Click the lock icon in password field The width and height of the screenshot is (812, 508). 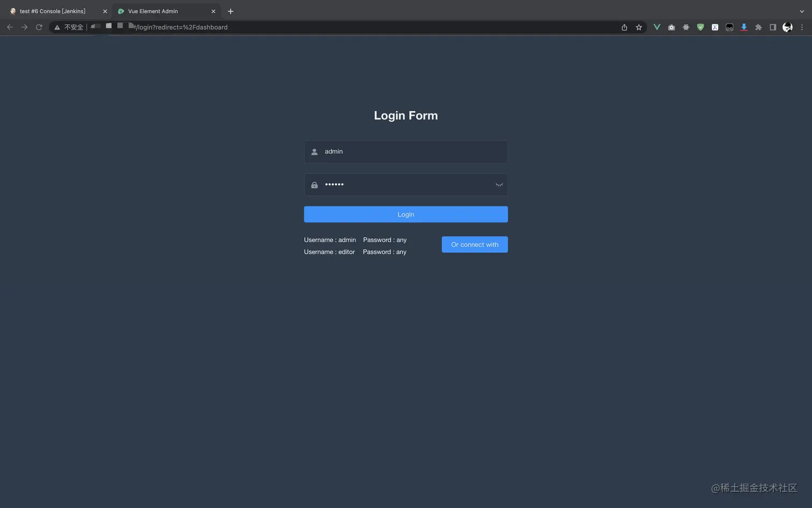tap(315, 185)
